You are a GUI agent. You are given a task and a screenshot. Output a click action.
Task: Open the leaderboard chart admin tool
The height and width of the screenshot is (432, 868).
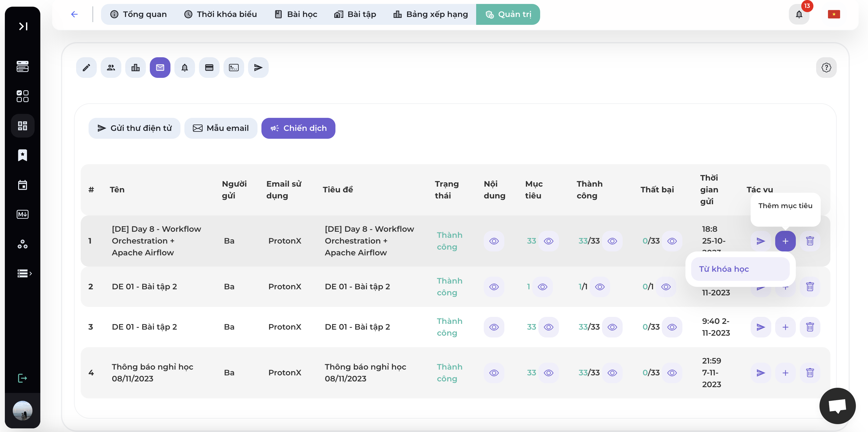click(x=136, y=68)
